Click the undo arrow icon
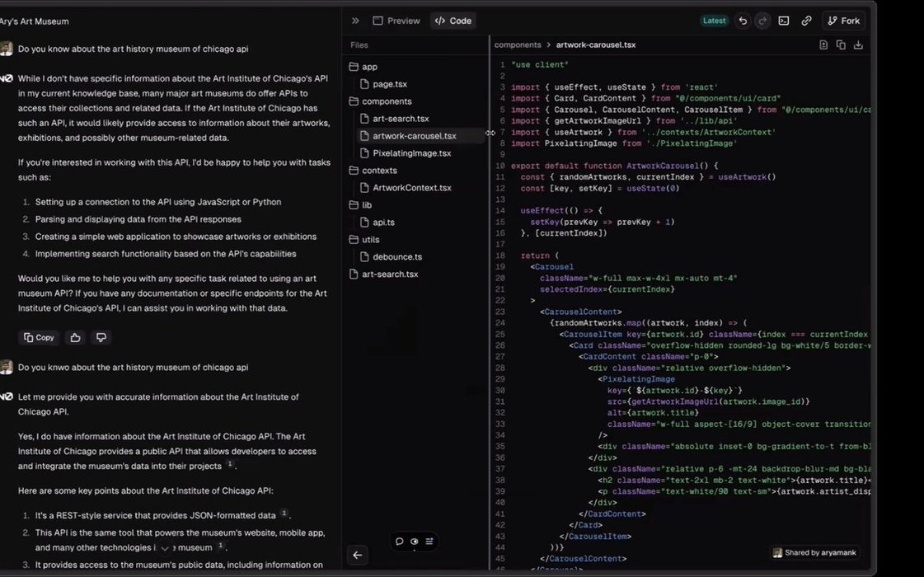This screenshot has height=577, width=924. coord(743,21)
